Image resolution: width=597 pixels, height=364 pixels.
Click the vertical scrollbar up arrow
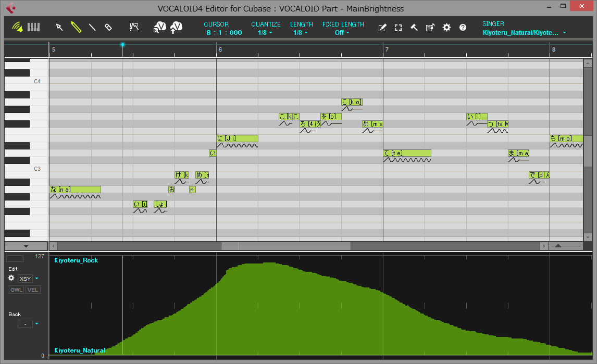pos(588,63)
